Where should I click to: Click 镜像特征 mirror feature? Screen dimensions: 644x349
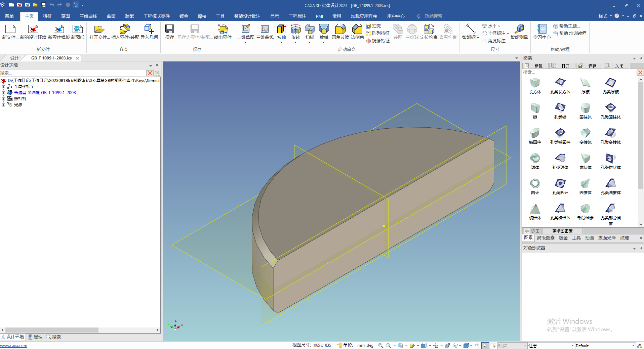coord(378,41)
